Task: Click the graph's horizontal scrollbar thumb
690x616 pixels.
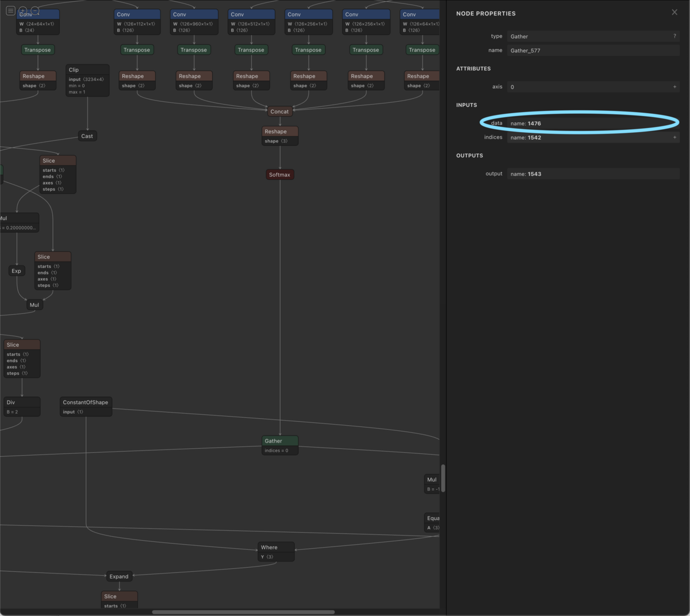Action: click(243, 612)
